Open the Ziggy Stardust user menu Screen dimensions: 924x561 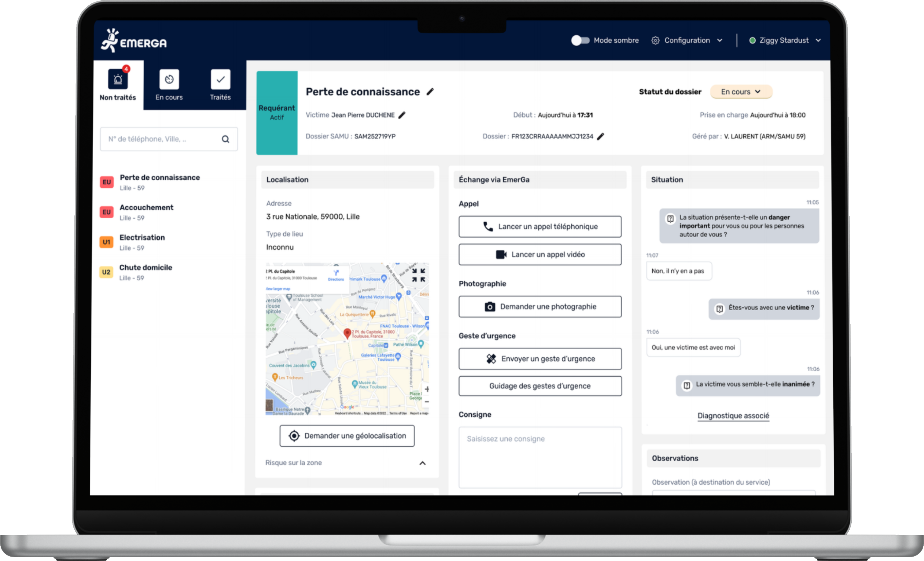(x=784, y=40)
